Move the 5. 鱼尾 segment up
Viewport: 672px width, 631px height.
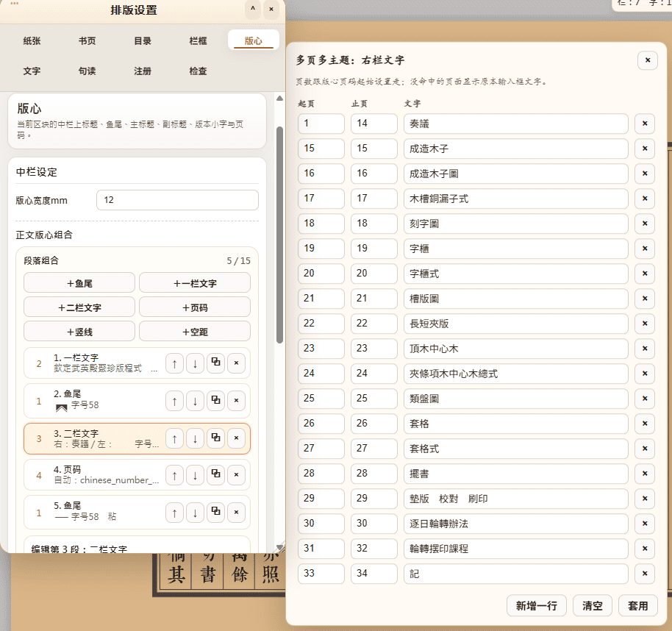tap(174, 513)
